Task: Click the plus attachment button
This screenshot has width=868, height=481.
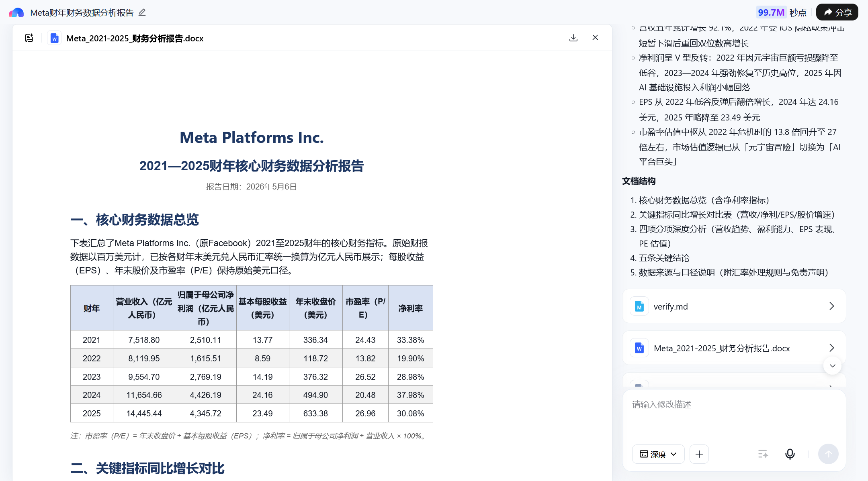Action: tap(699, 454)
